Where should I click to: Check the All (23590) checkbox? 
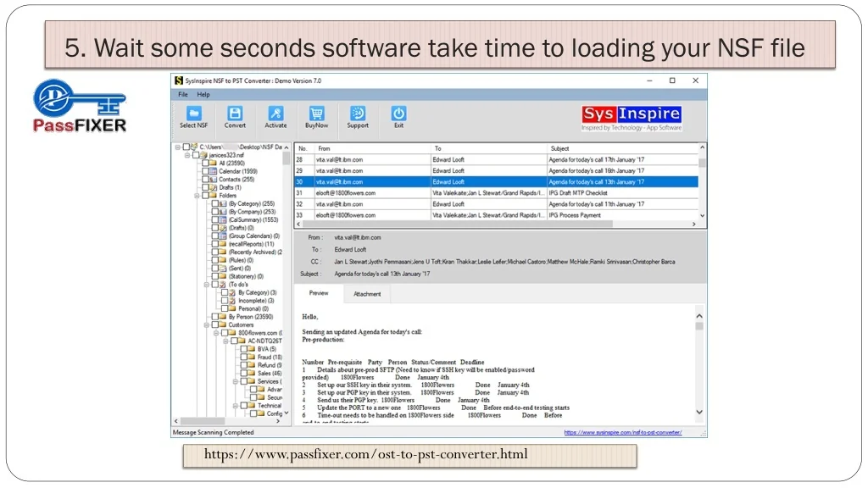205,164
